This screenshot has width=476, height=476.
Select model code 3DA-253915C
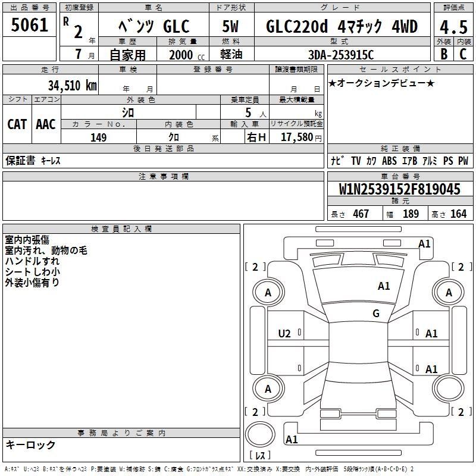click(x=341, y=55)
